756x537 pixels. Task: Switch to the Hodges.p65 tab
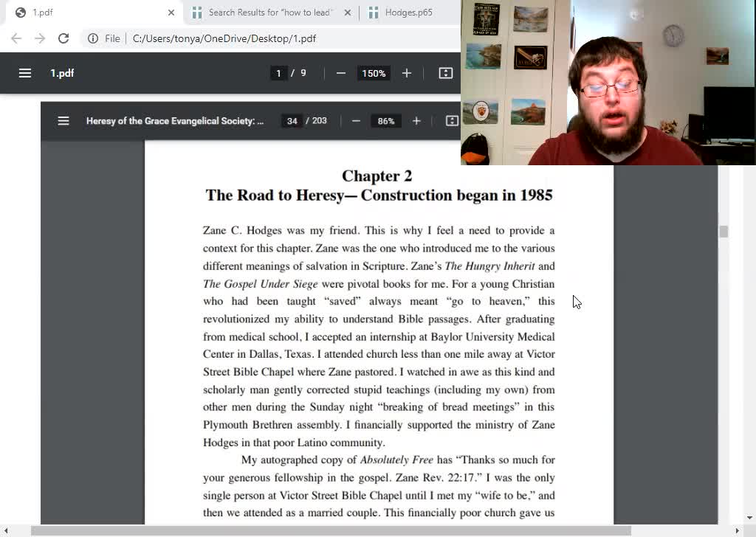tap(408, 13)
